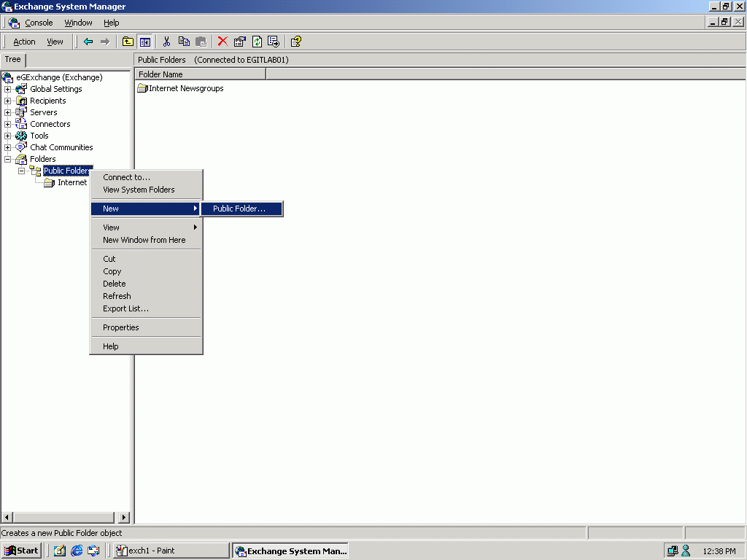Open Properties via the toolbar icon
This screenshot has height=560, width=747.
[x=239, y=42]
